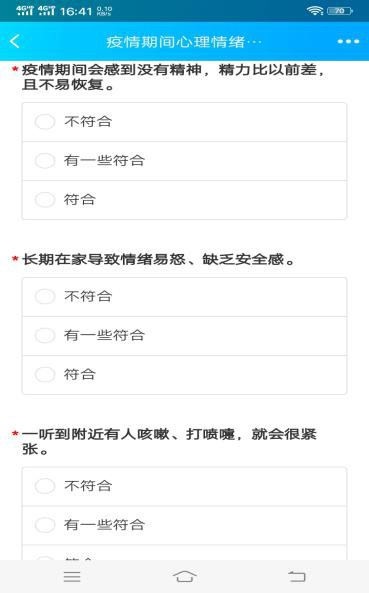Screen dimensions: 369x593
Task: Tap the Wi-Fi status icon
Action: coord(315,11)
